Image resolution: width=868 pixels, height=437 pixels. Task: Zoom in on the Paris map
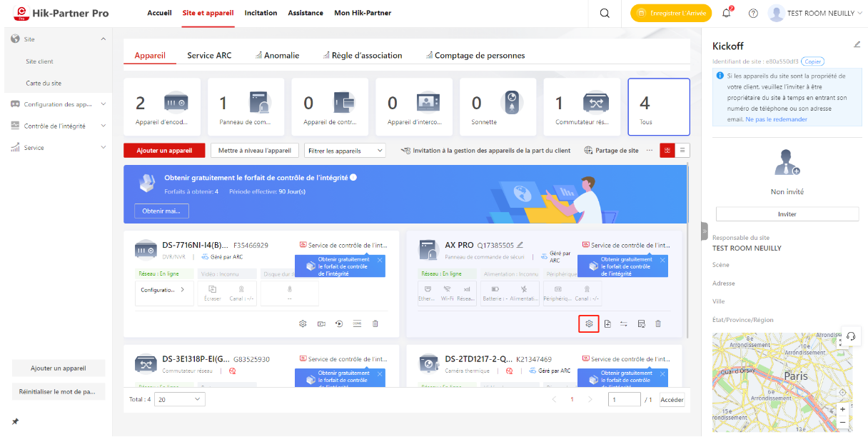(x=843, y=409)
